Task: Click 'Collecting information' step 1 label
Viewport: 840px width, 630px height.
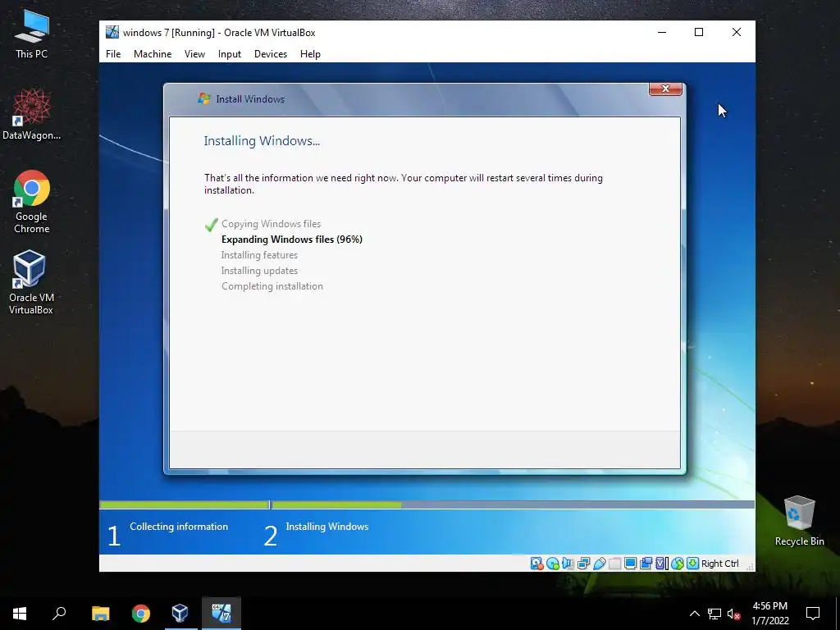Action: 179,527
